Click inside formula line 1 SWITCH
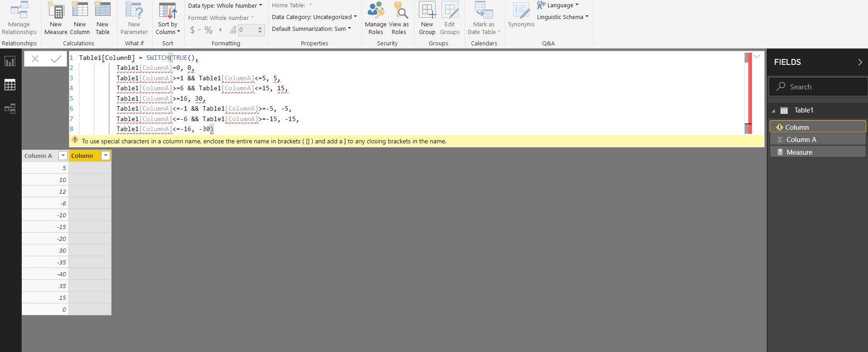 click(x=157, y=58)
